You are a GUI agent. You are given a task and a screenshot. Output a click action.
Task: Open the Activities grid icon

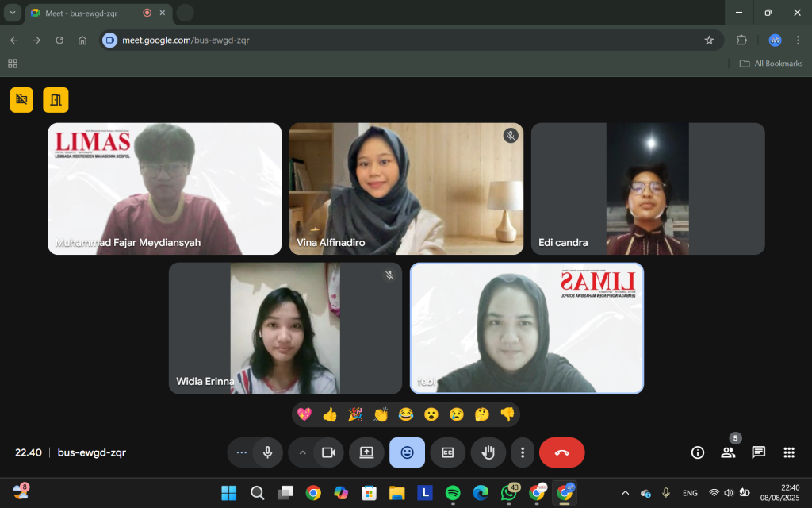(788, 452)
